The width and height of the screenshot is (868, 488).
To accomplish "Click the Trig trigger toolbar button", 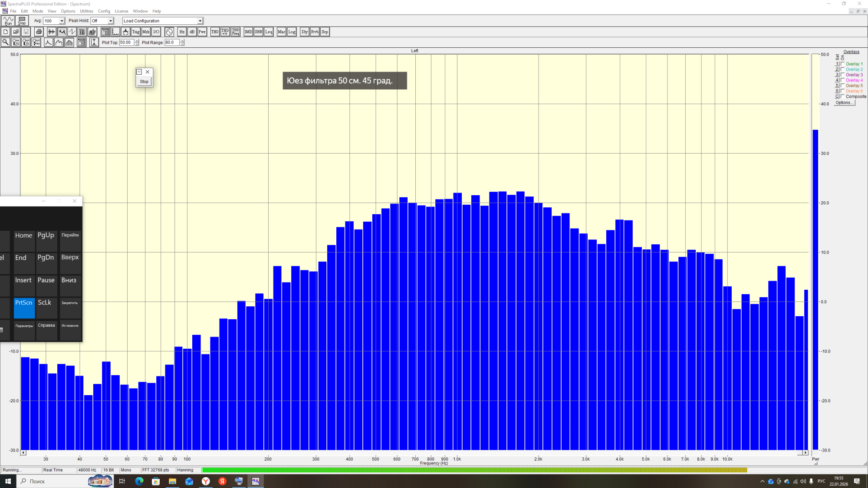I will click(135, 32).
